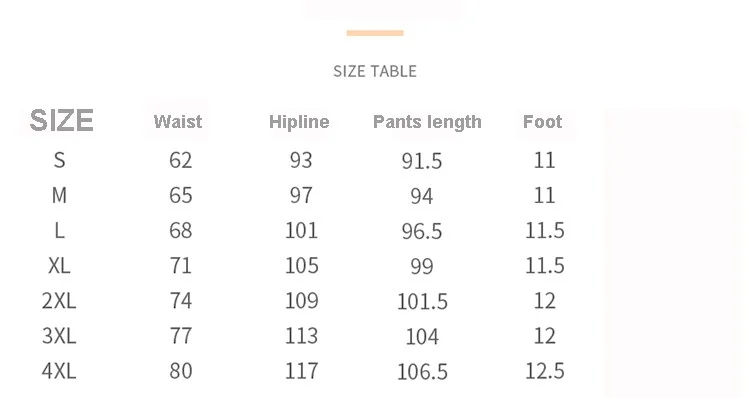Click the Pants length column header
Screen dimensions: 750x398
[427, 122]
